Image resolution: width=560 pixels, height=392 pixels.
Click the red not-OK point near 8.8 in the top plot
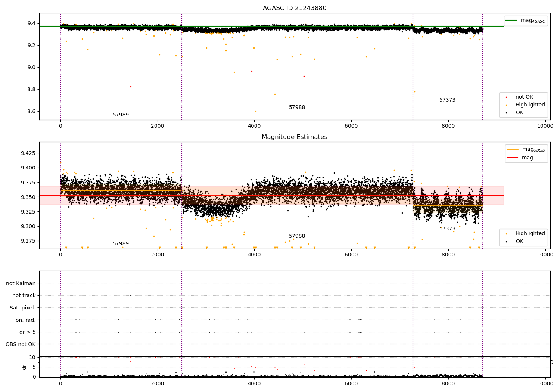pyautogui.click(x=131, y=87)
